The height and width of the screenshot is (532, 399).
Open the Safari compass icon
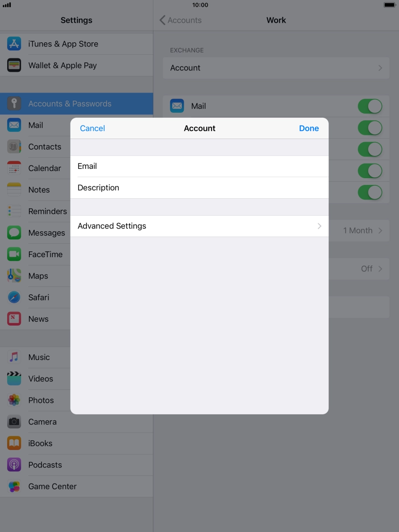pos(14,297)
